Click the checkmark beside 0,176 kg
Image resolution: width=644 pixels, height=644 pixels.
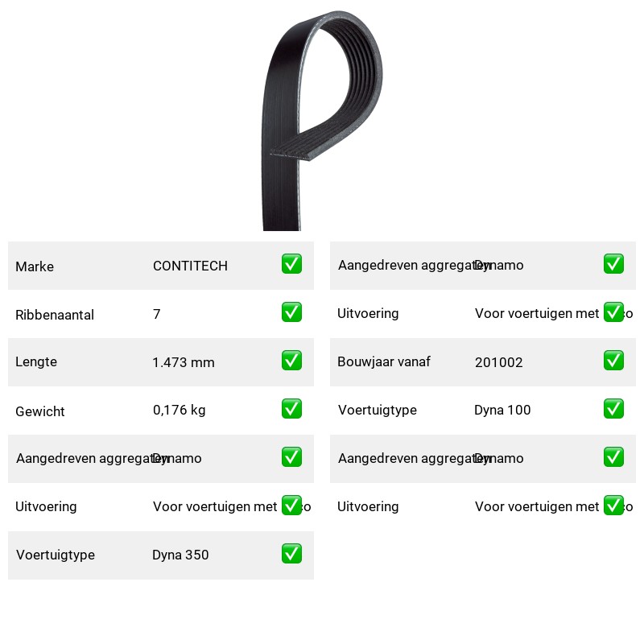[291, 409]
